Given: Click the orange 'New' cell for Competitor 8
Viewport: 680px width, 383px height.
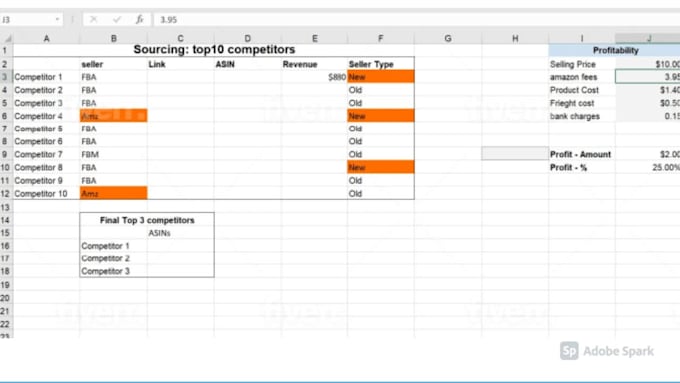Looking at the screenshot, I should tap(381, 167).
